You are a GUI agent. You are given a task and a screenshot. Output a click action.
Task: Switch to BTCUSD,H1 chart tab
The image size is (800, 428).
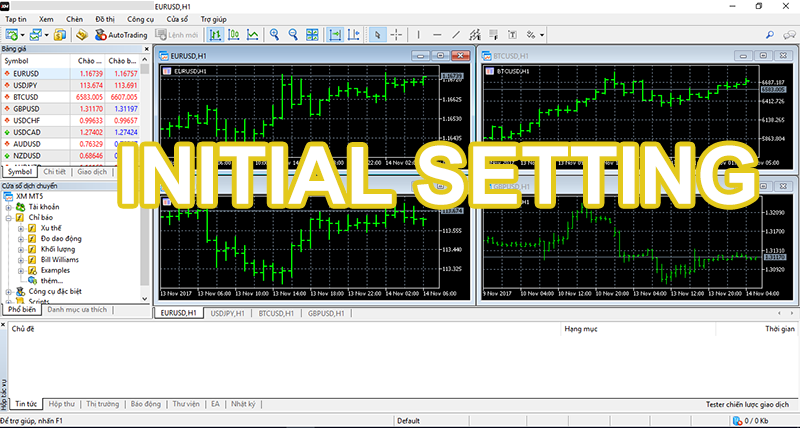tap(276, 313)
